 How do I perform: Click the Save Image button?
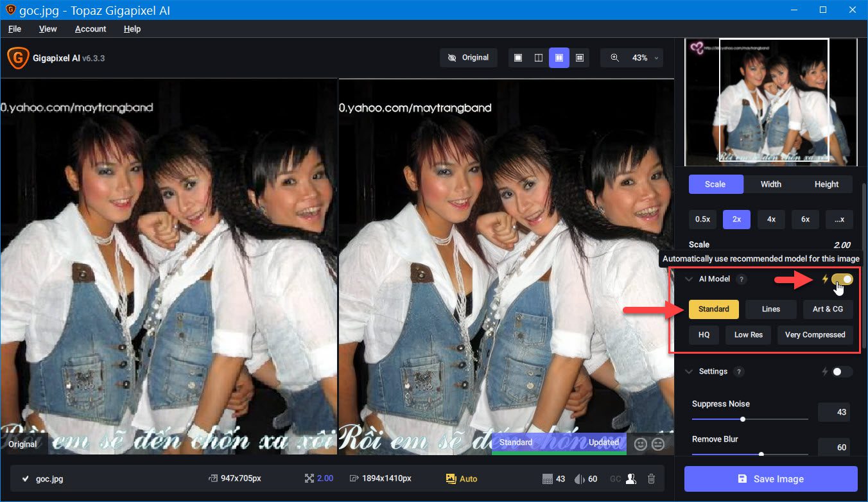coord(771,479)
